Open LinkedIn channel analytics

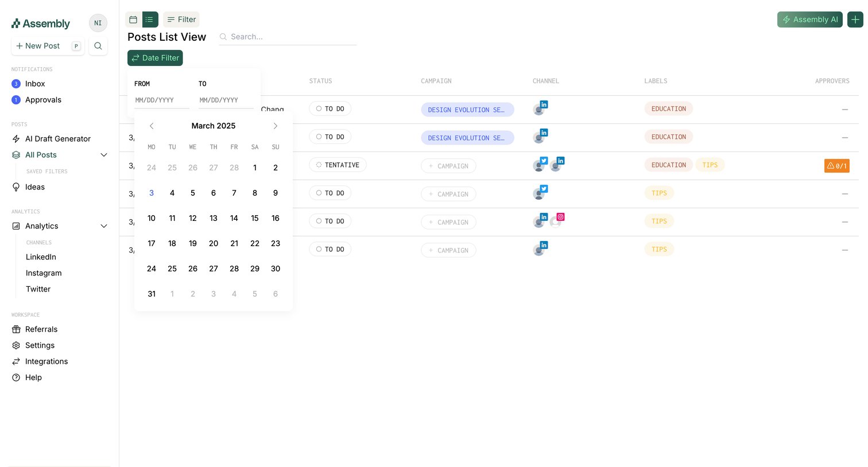tap(41, 257)
